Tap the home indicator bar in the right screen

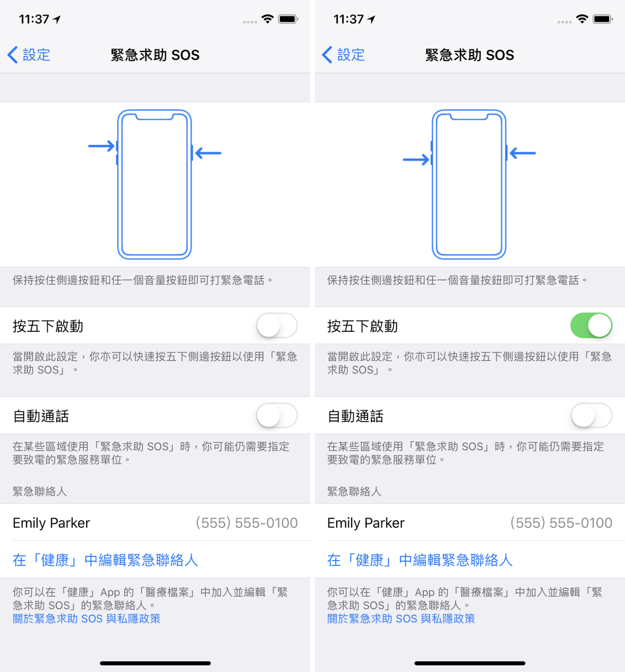pyautogui.click(x=470, y=663)
